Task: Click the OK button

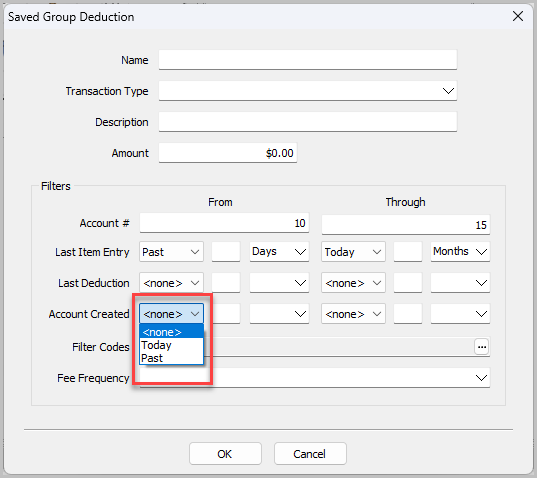Action: [225, 454]
